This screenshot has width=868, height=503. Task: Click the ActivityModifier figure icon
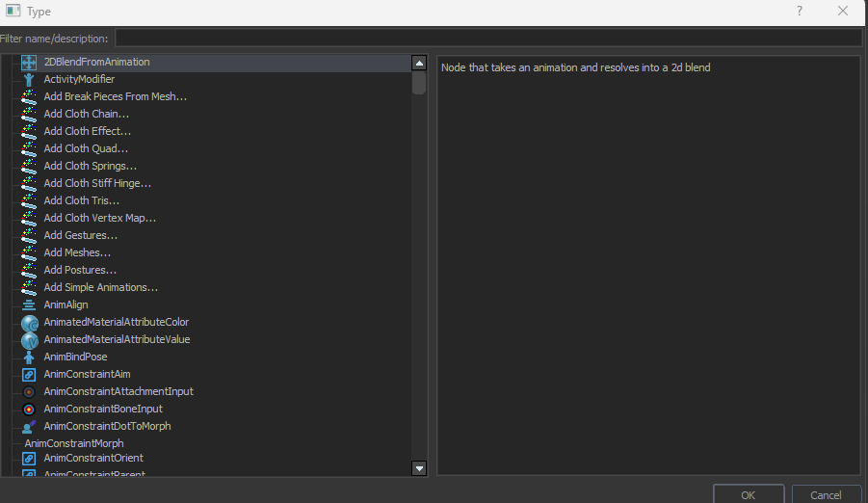pos(29,79)
